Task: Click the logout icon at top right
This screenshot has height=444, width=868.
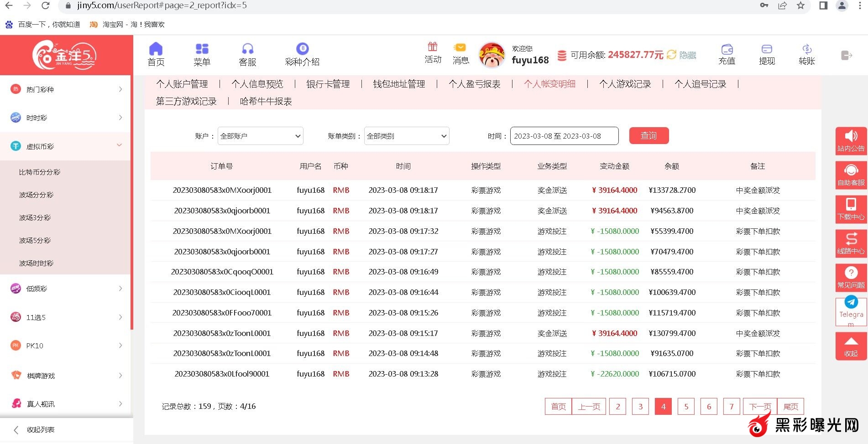Action: click(847, 55)
